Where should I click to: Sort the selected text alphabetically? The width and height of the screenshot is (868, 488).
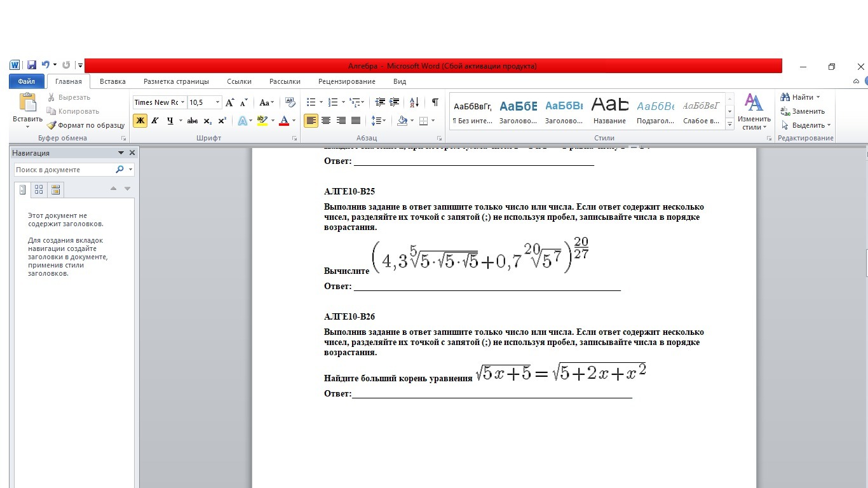414,102
